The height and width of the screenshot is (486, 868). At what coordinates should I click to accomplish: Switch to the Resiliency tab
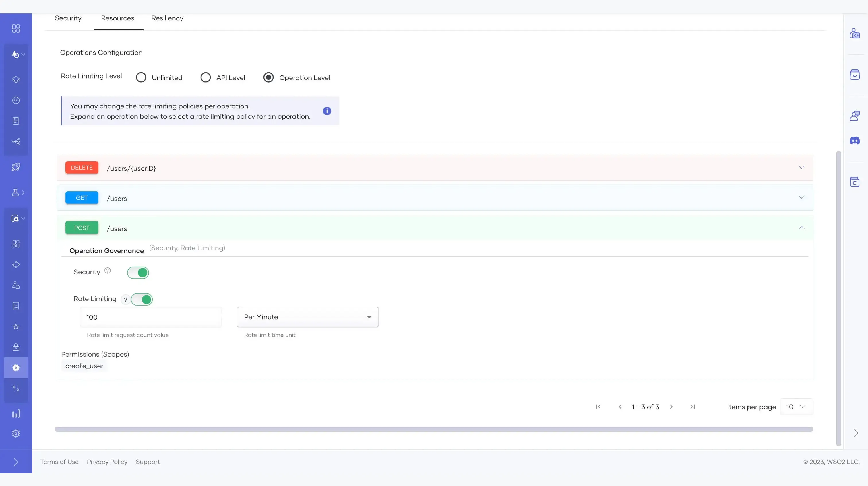(167, 18)
